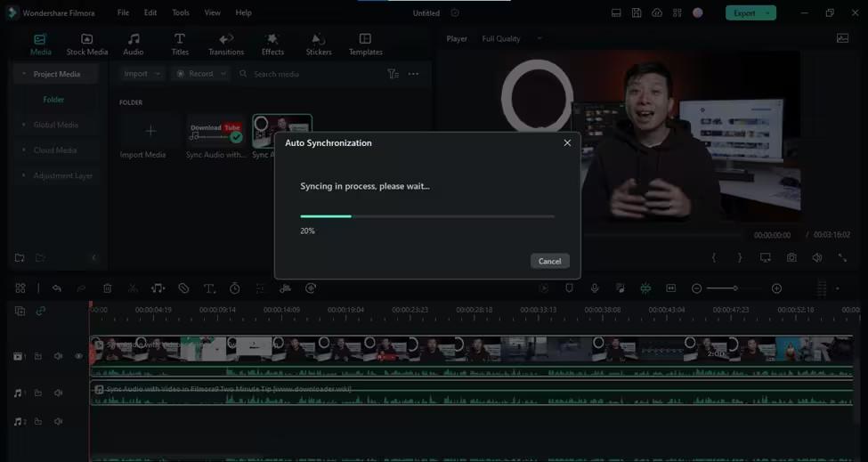Click the timeline zoom slider handle

pos(735,288)
